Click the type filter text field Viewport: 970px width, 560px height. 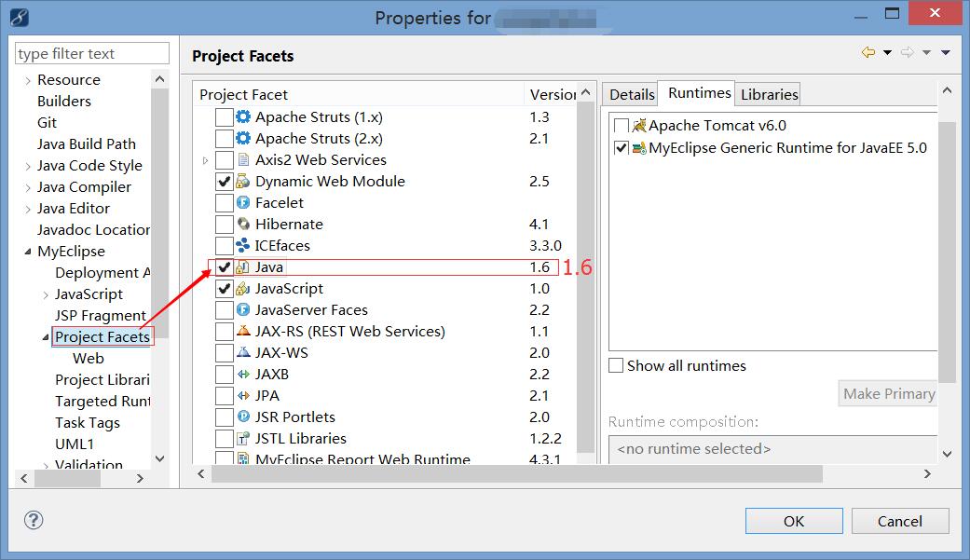(x=91, y=53)
